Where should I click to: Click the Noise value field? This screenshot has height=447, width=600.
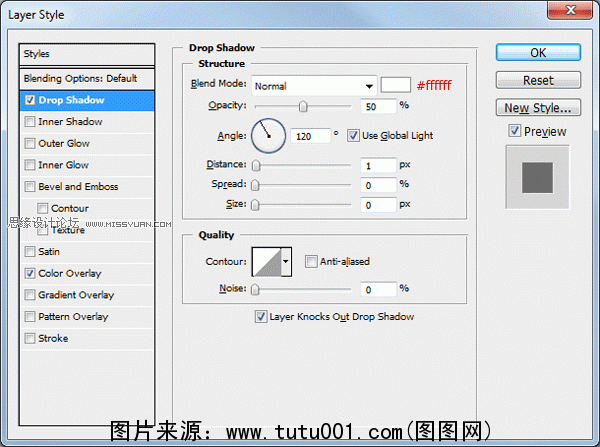378,290
